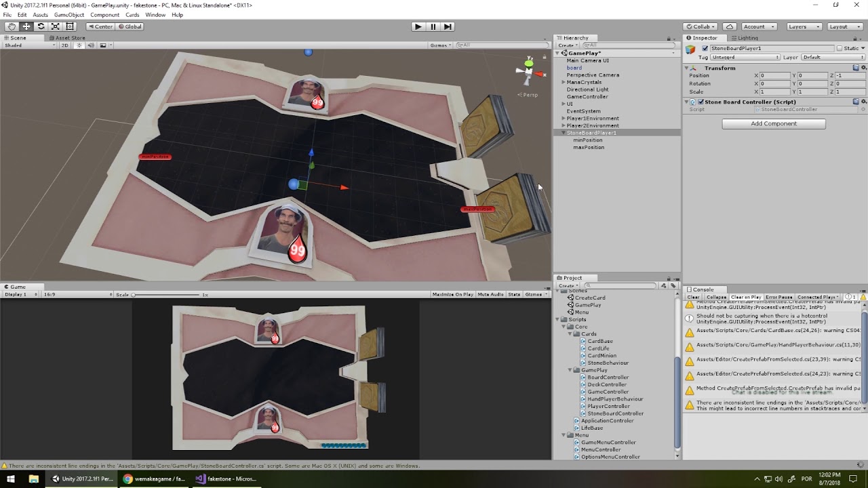Click the Add Component button

click(774, 123)
